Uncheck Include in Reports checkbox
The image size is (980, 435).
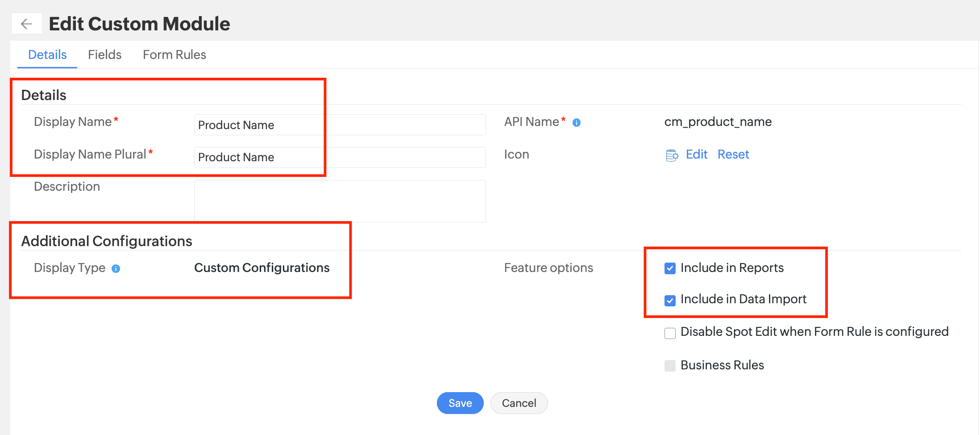(x=670, y=268)
